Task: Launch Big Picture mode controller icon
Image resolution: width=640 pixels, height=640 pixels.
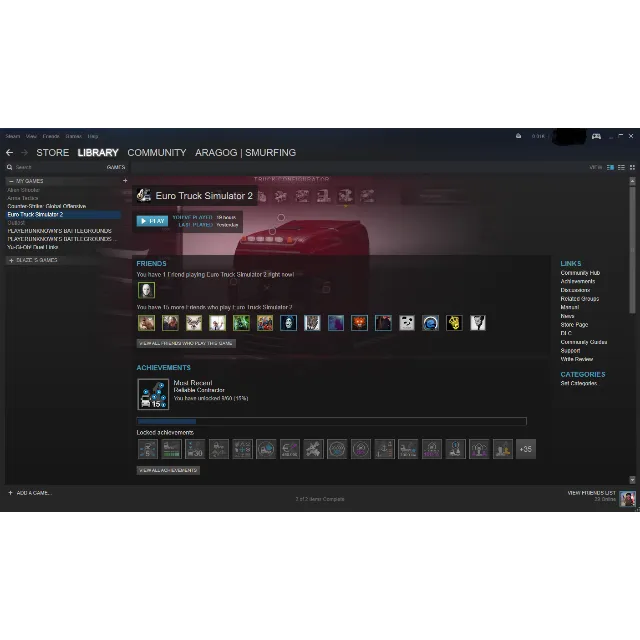Action: [596, 136]
